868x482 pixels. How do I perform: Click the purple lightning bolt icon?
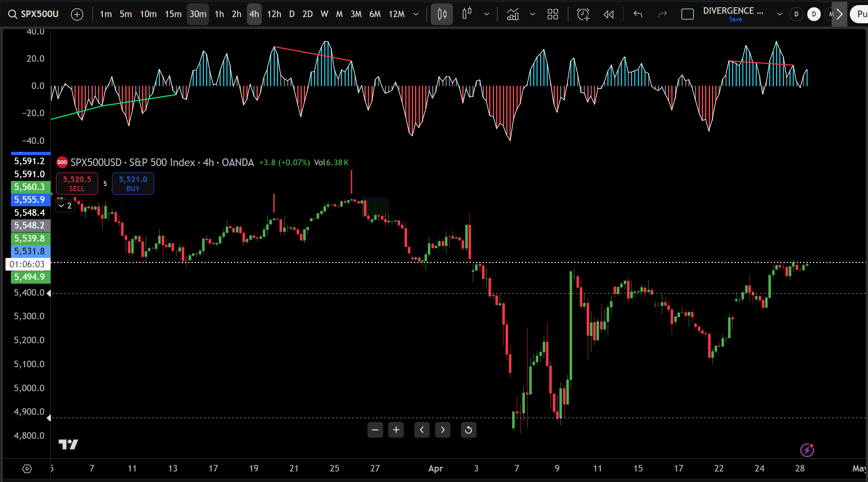click(807, 450)
